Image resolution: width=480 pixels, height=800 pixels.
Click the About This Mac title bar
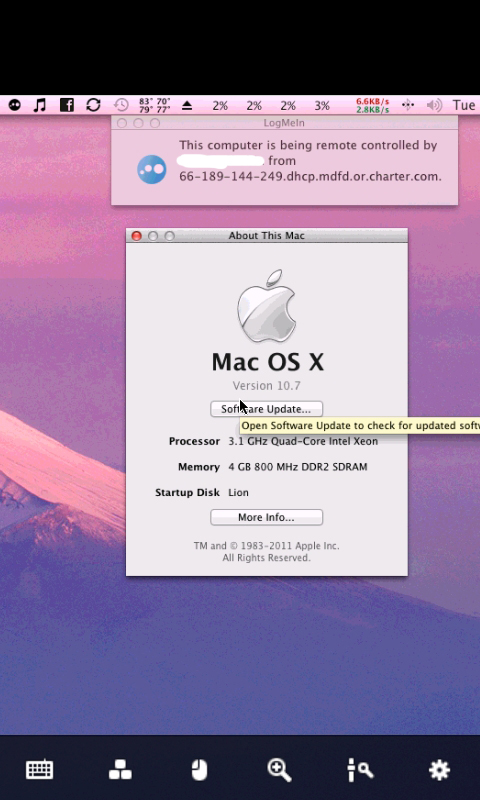[x=266, y=236]
